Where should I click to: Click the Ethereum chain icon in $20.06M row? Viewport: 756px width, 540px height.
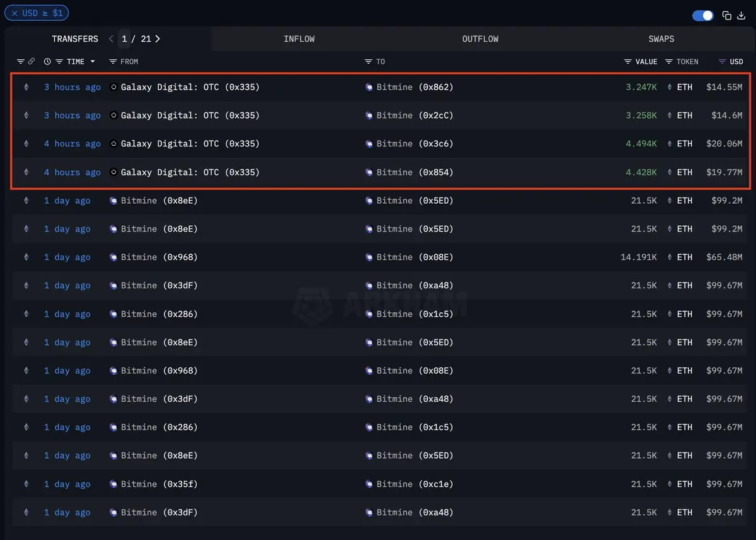click(26, 144)
